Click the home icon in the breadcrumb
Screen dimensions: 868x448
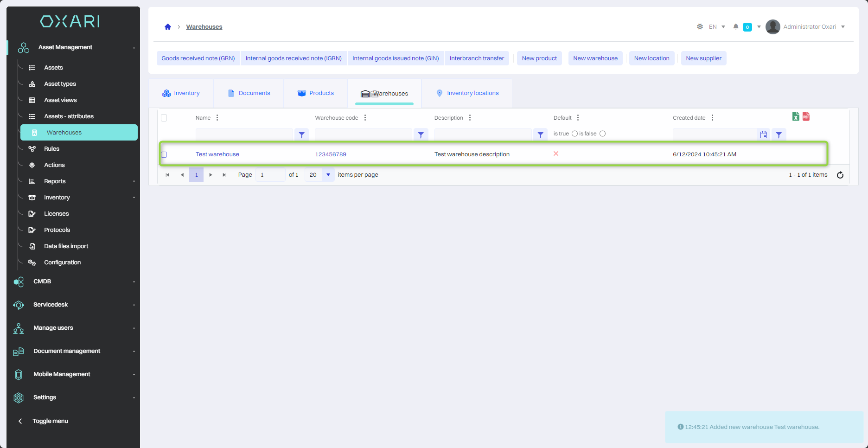pyautogui.click(x=168, y=27)
